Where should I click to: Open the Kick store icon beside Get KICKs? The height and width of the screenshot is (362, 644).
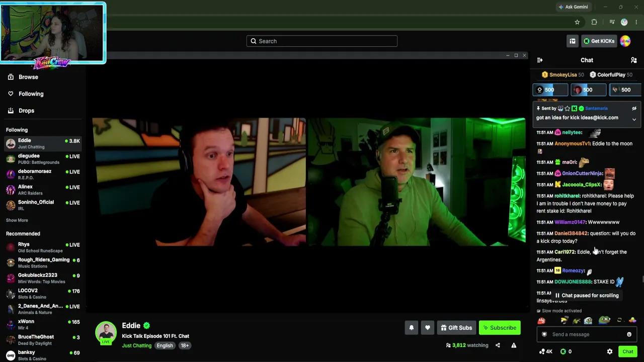pos(573,41)
